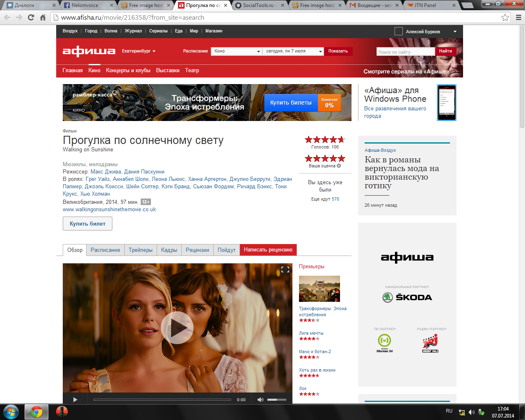Open the movie website link walkingonsunshinethemovie.co.uk
The image size is (525, 420).
point(109,210)
